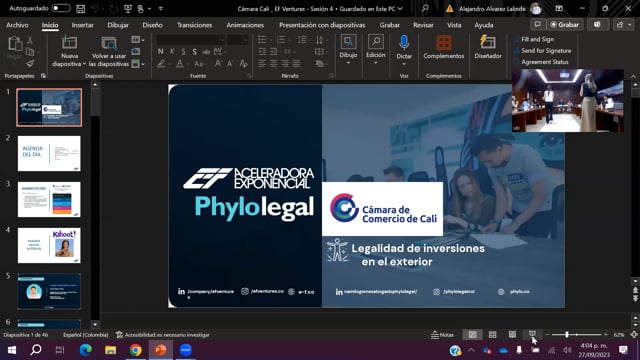This screenshot has height=360, width=640.
Task: Switch to the Revisar tab
Action: 423,25
